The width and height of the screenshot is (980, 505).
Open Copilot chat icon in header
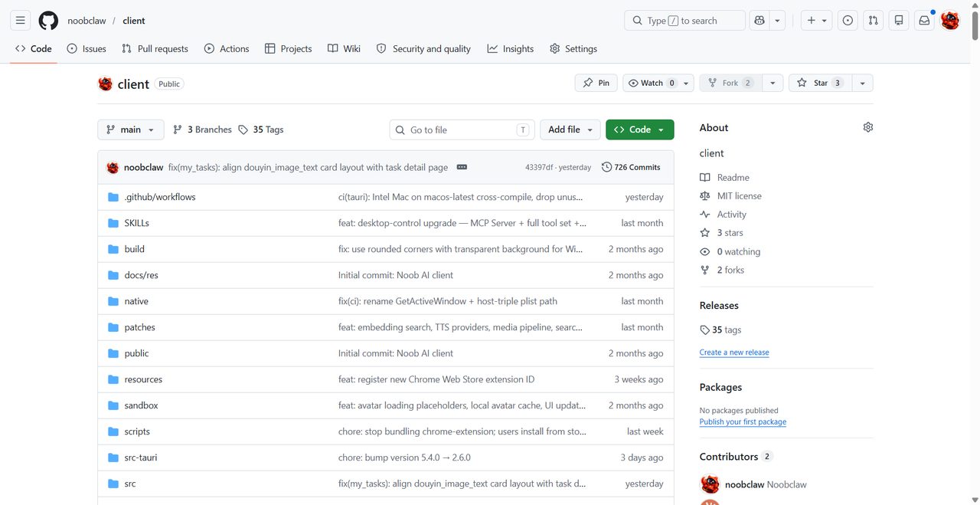click(759, 21)
